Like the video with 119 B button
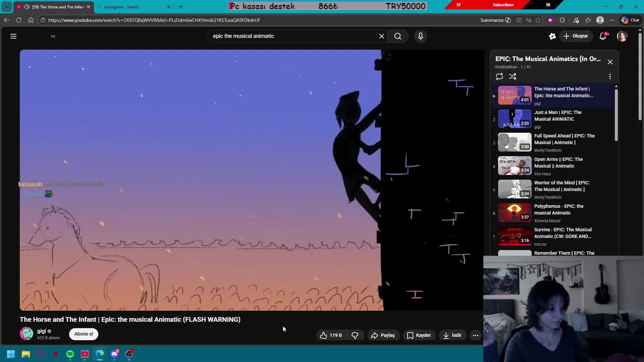 (x=331, y=335)
